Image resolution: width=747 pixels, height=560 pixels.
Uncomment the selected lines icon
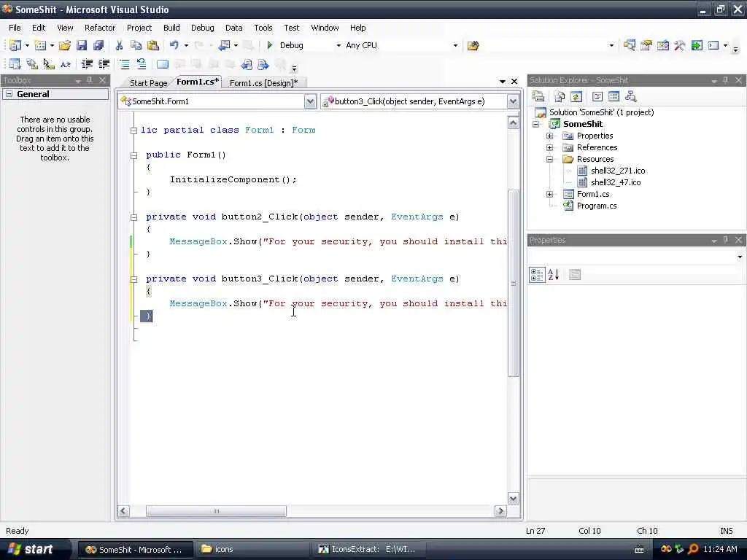(141, 64)
